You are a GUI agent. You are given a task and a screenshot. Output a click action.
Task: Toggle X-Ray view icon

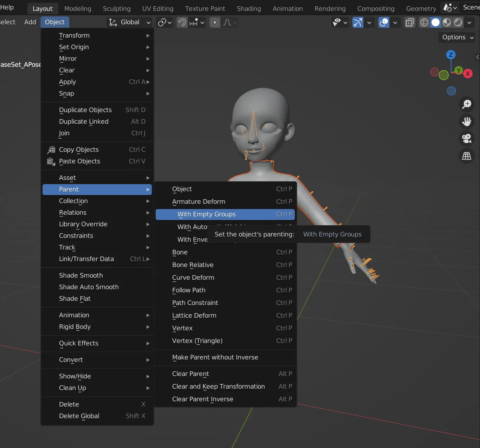(x=410, y=22)
